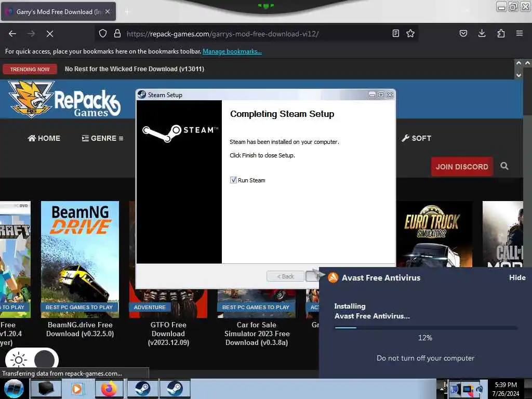The image size is (532, 399).
Task: Open the site search magnifier icon
Action: 504,166
